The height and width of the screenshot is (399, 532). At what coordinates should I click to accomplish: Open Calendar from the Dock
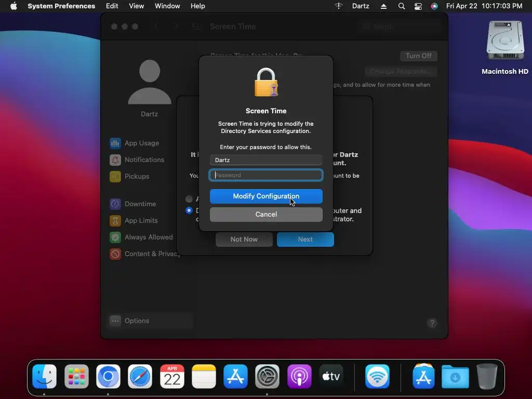(x=172, y=377)
